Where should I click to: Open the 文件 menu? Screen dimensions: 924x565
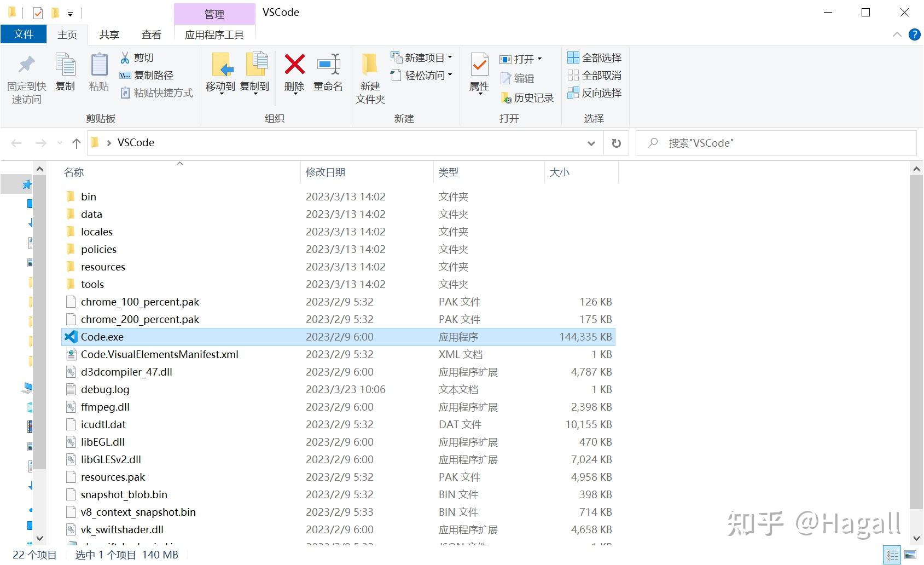24,34
